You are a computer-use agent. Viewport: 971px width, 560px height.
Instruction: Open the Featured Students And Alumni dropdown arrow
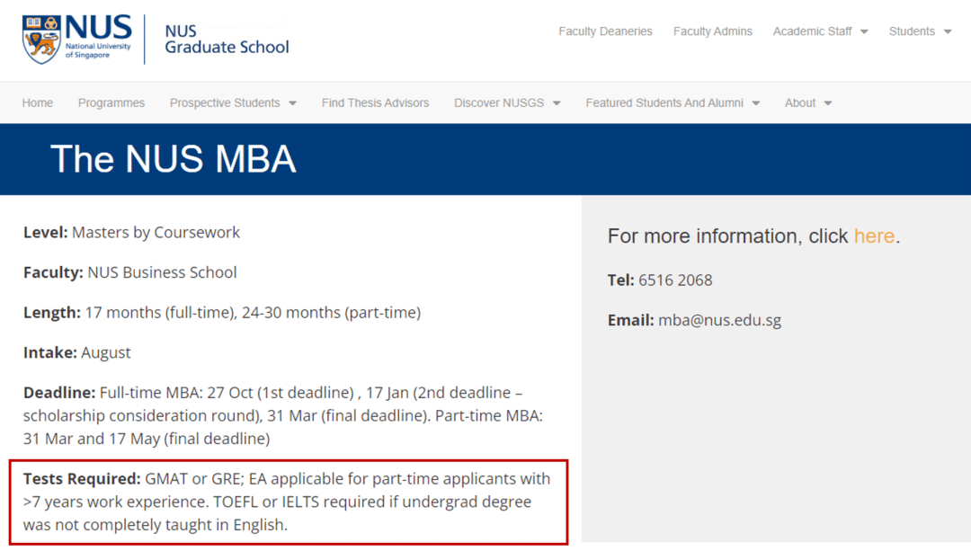pyautogui.click(x=755, y=103)
